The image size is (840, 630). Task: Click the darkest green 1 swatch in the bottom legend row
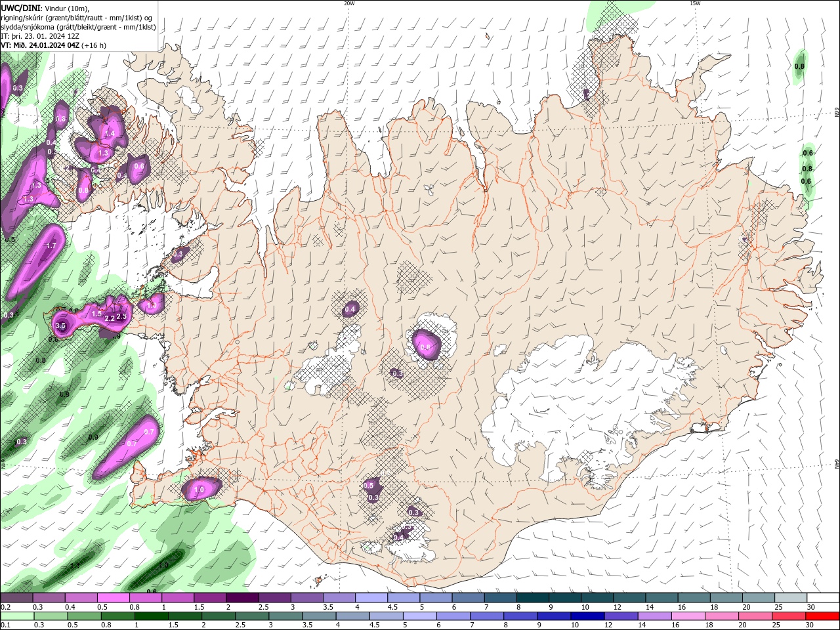pos(152,616)
